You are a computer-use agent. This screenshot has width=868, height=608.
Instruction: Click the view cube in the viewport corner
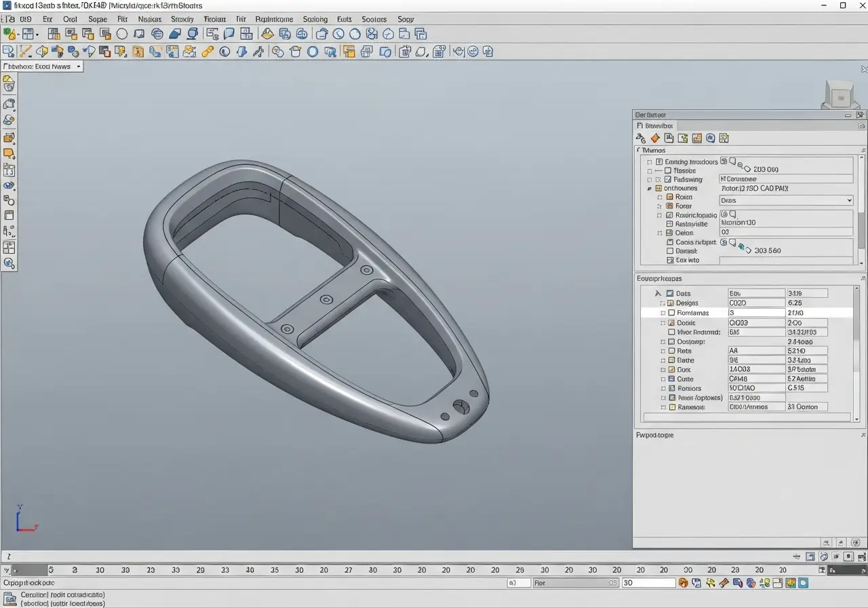[840, 94]
